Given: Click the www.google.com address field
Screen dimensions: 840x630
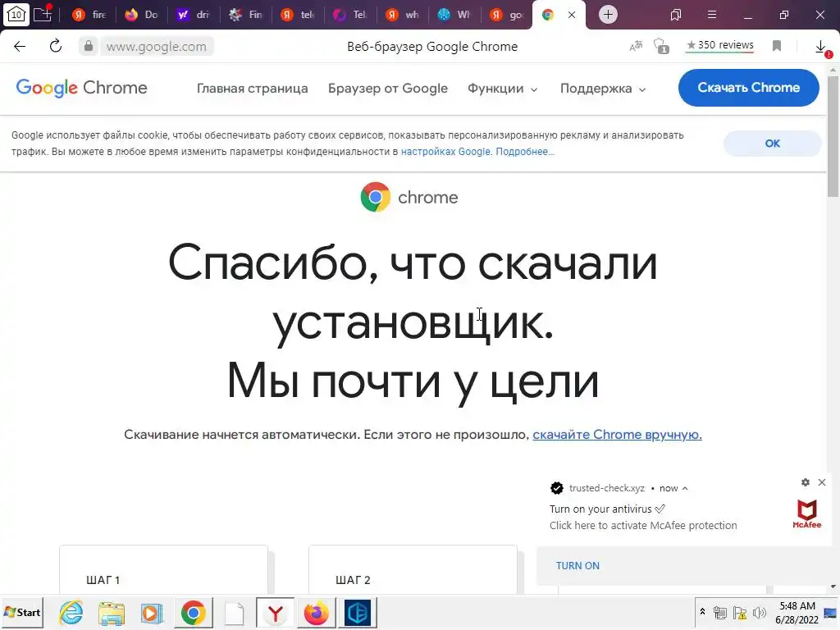Looking at the screenshot, I should coord(157,47).
